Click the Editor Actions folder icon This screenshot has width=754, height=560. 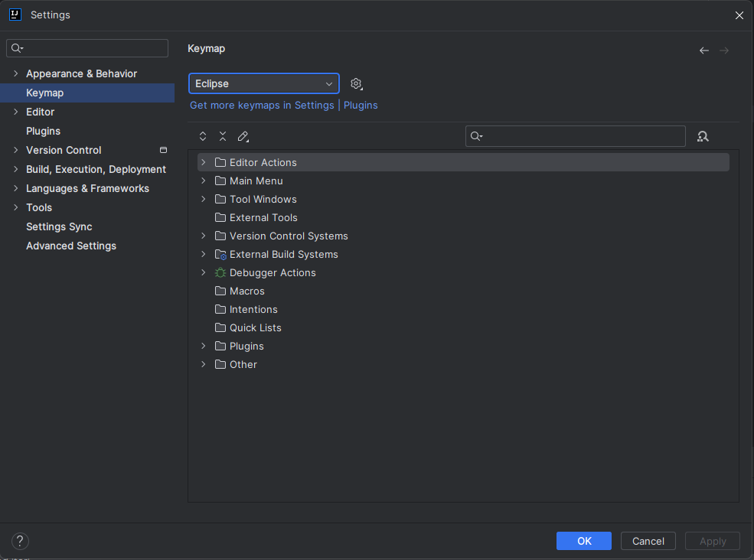point(220,162)
